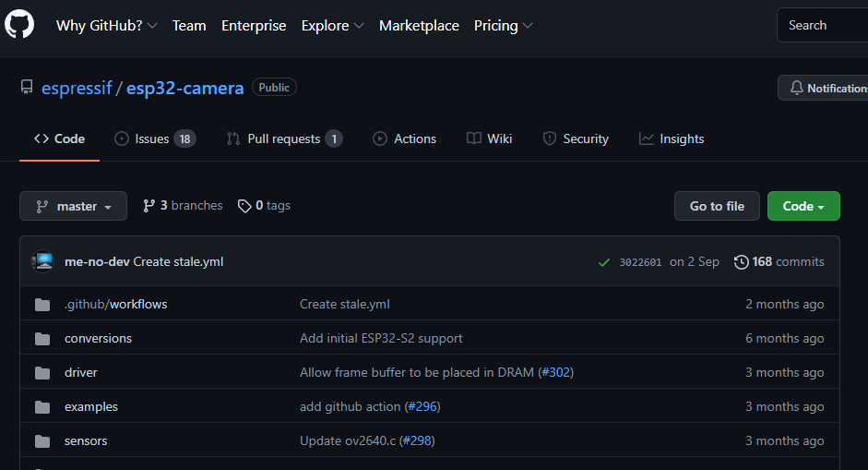
Task: Click the Notifications button
Action: [x=823, y=88]
